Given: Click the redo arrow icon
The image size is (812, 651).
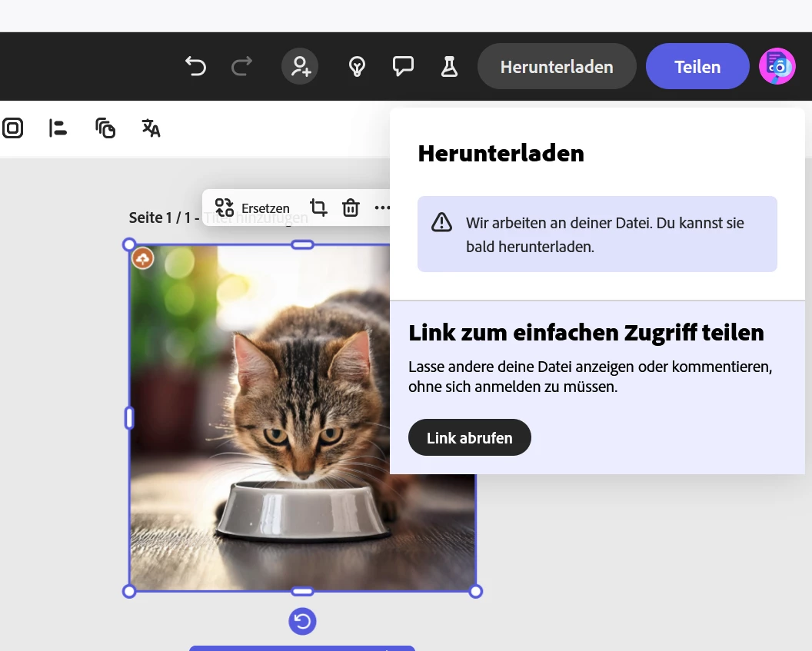Looking at the screenshot, I should click(241, 67).
